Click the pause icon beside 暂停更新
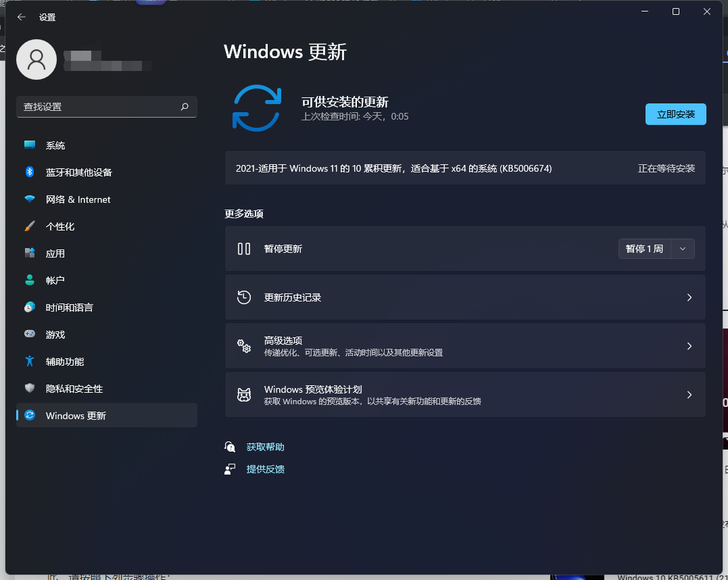The image size is (728, 580). [244, 249]
